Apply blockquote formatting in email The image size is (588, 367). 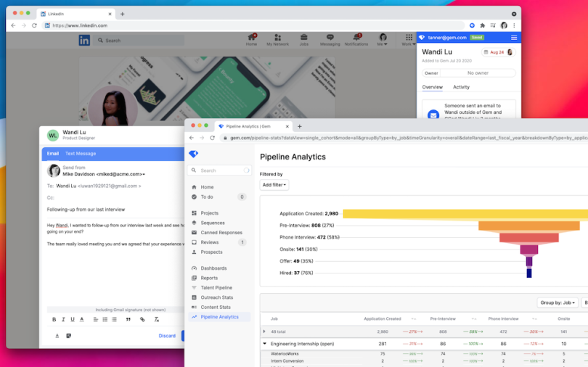click(128, 319)
